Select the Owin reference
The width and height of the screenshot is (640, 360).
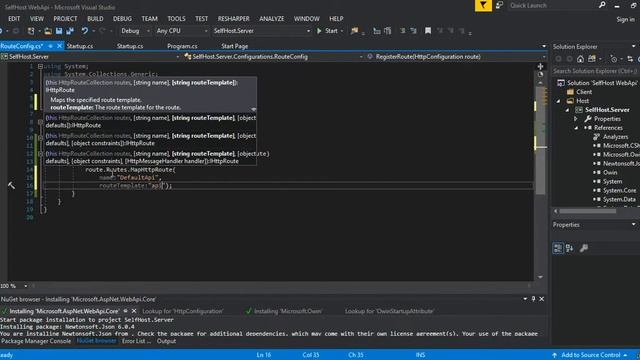click(610, 173)
